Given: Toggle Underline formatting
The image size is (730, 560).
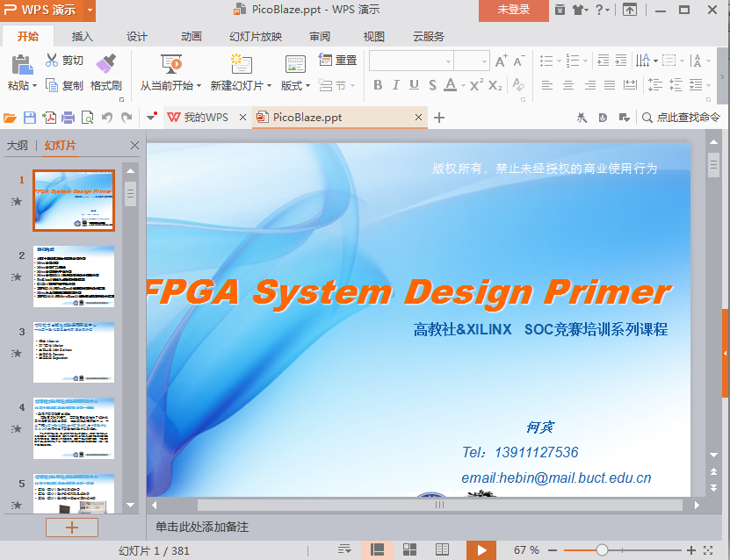Looking at the screenshot, I should click(414, 85).
